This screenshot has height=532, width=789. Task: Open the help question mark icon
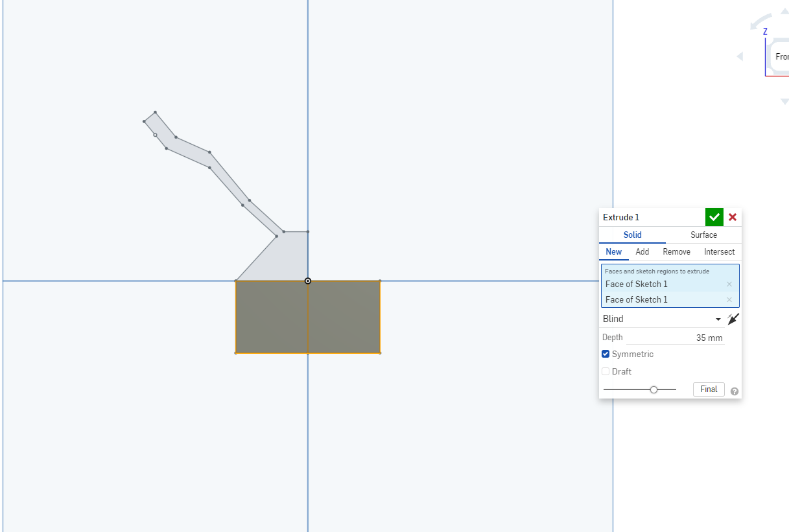(x=734, y=390)
